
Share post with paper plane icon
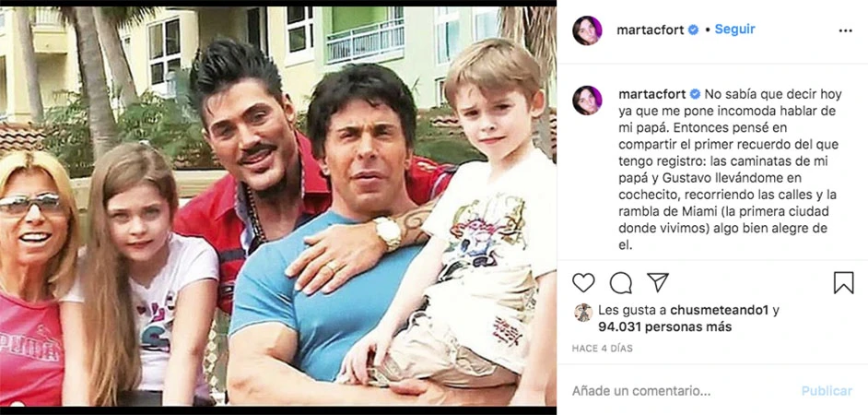658,282
